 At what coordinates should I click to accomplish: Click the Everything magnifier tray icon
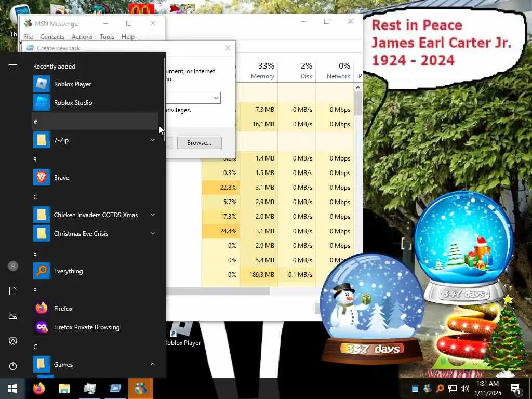point(440,389)
